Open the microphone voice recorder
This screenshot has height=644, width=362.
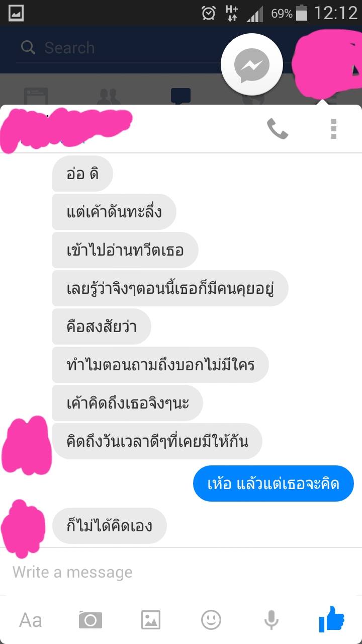pos(271,620)
